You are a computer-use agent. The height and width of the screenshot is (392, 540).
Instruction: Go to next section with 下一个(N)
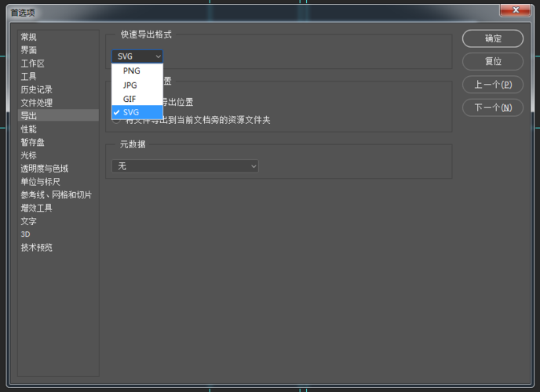492,107
